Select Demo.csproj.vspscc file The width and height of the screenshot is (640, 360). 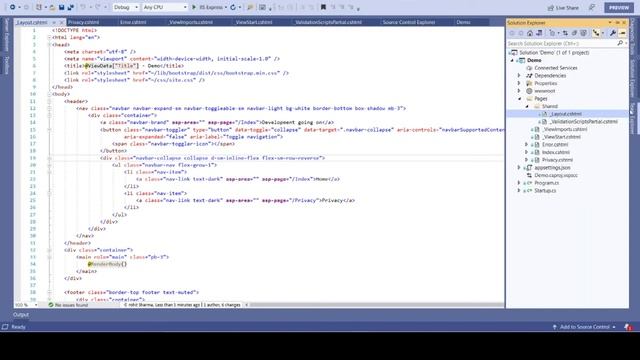(x=556, y=176)
